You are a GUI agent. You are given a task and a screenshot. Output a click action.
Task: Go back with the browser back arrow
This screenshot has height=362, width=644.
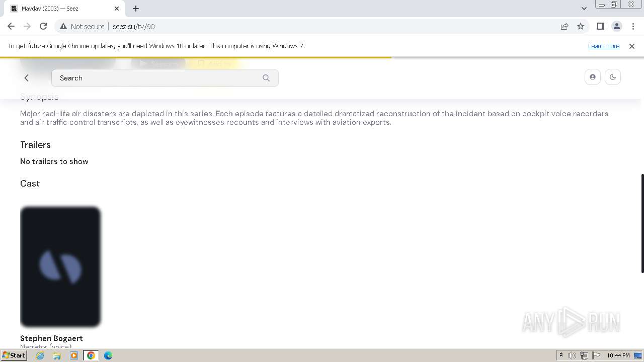[x=11, y=26]
